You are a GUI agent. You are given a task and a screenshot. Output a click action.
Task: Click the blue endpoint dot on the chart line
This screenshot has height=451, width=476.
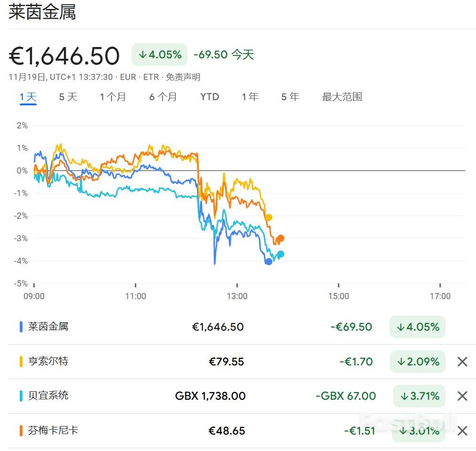[x=268, y=261]
